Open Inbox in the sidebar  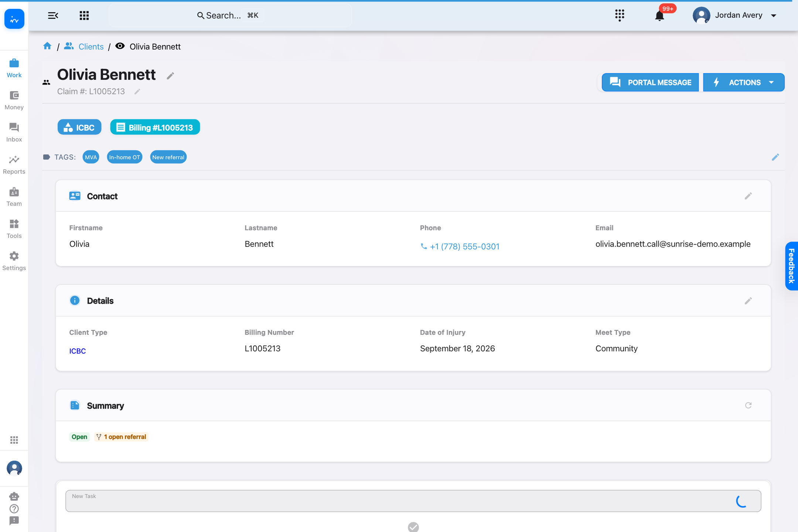[x=14, y=133]
